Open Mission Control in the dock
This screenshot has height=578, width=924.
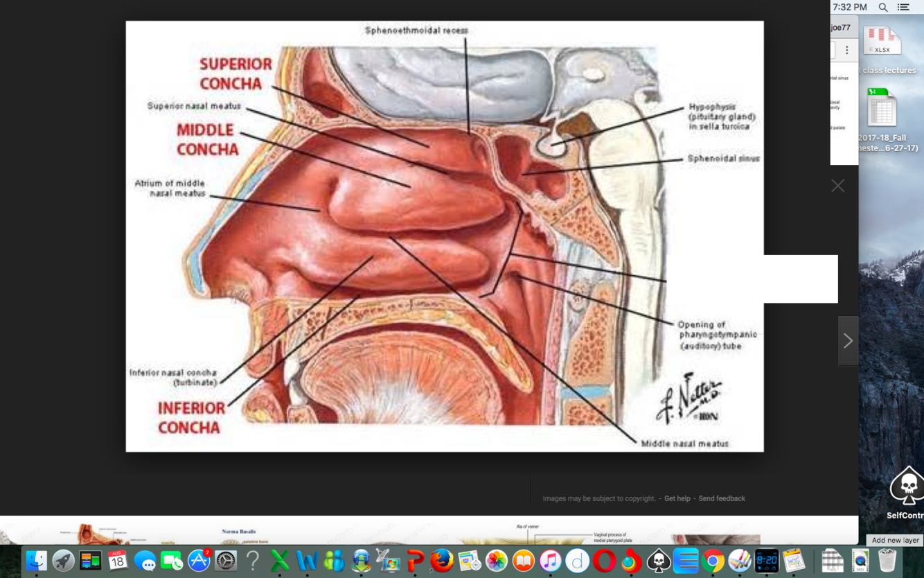pos(90,560)
